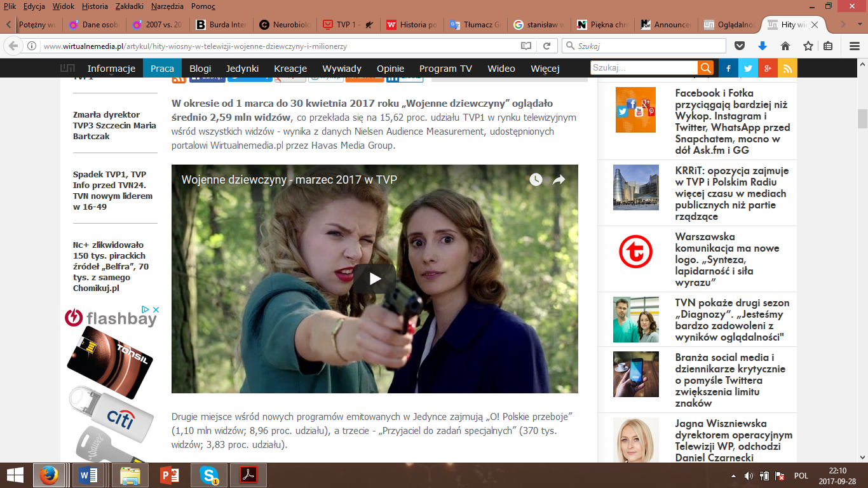This screenshot has height=488, width=868.
Task: Open the Zakładki menu
Action: tap(130, 6)
